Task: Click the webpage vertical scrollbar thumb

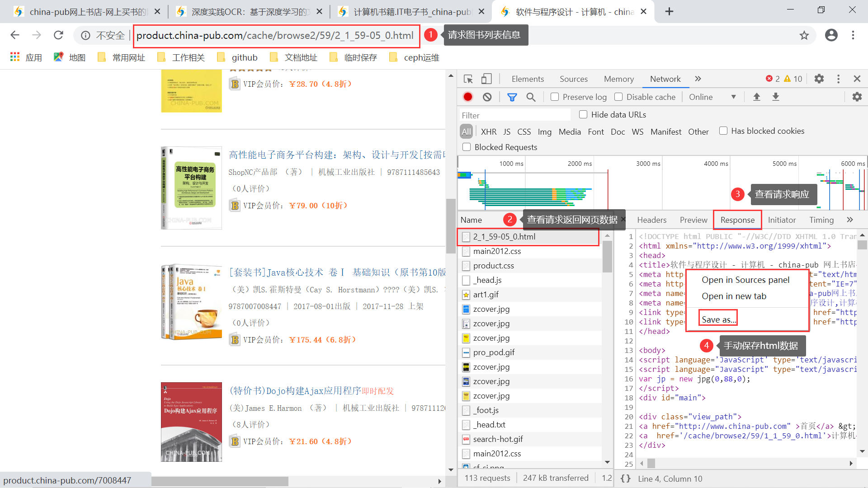Action: 450,225
